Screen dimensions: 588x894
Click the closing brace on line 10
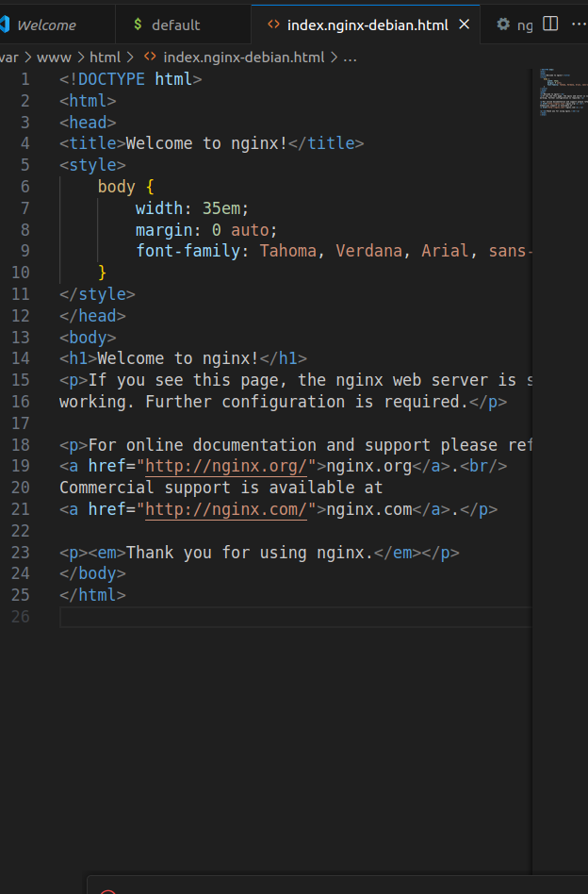[102, 273]
